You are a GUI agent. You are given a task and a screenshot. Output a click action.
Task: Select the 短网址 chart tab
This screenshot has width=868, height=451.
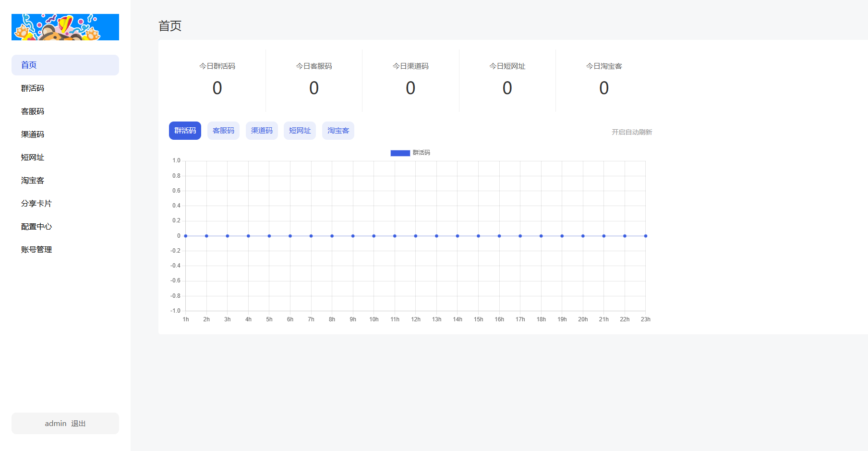(300, 131)
